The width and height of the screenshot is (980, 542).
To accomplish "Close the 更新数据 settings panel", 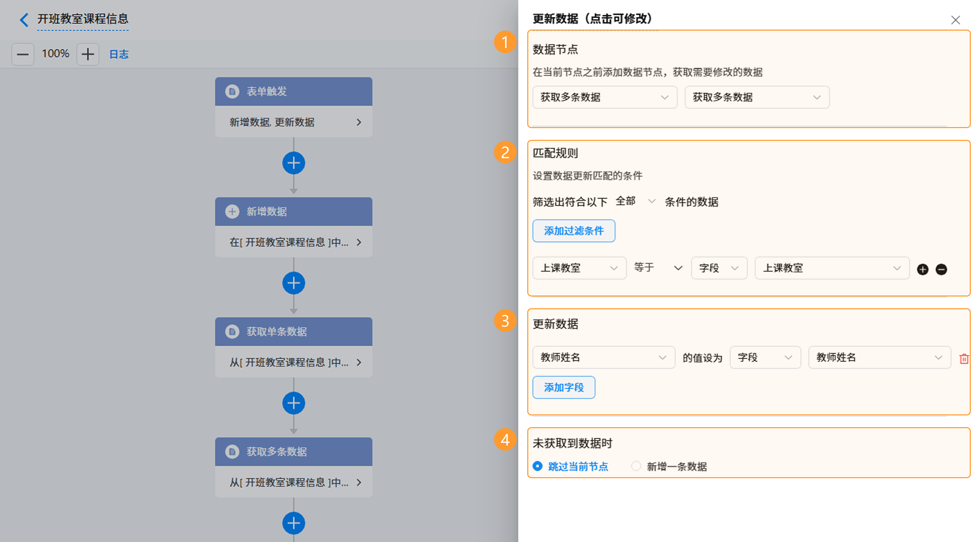I will click(955, 20).
